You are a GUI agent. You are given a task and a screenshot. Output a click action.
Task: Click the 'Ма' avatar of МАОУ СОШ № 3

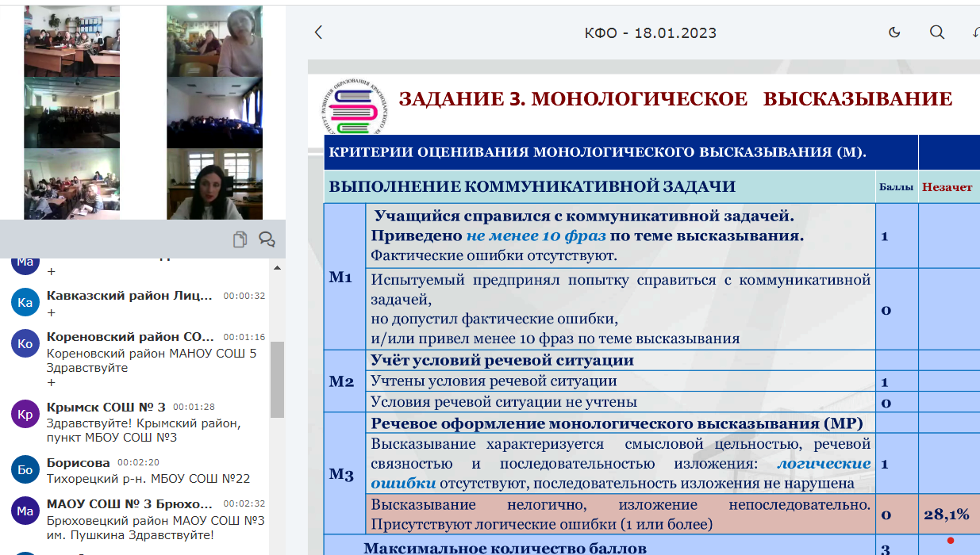(x=25, y=510)
